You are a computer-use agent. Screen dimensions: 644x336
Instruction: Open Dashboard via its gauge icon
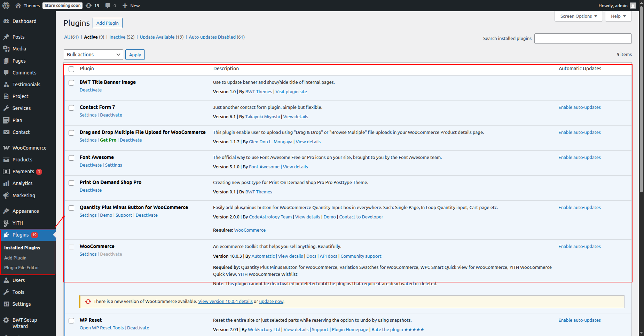point(6,21)
